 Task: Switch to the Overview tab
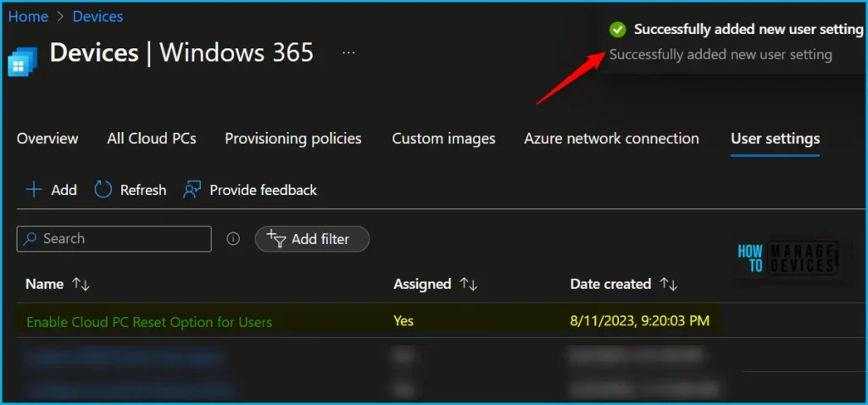(x=47, y=138)
